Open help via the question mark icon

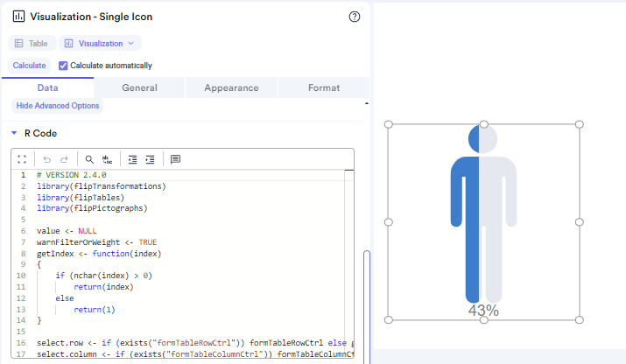(x=355, y=17)
